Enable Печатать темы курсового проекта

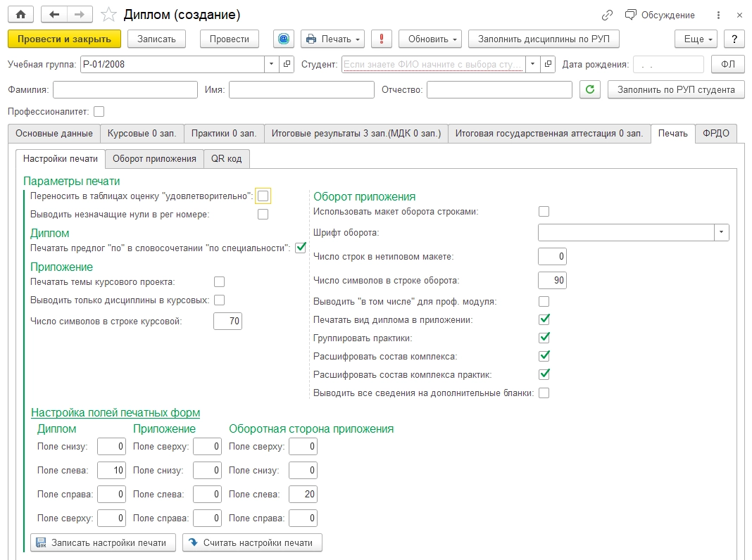(x=219, y=281)
